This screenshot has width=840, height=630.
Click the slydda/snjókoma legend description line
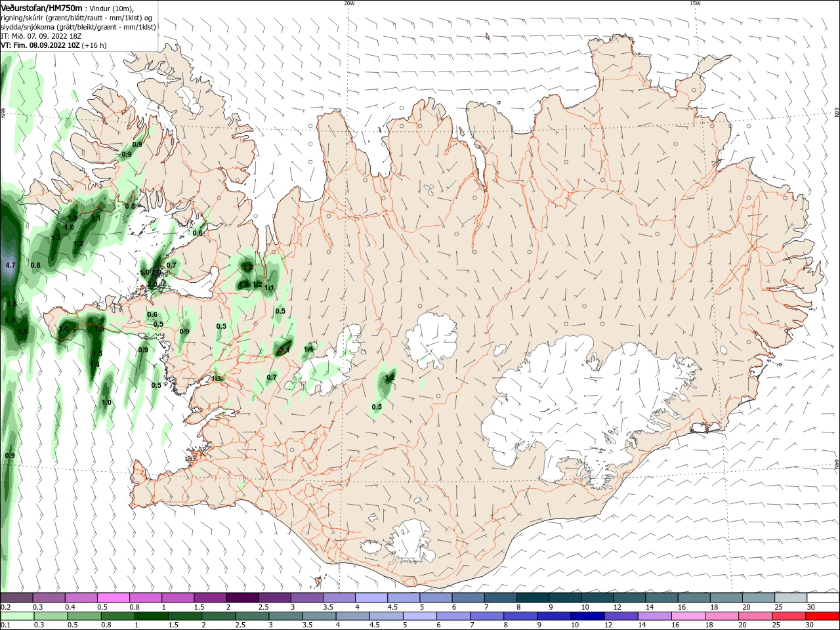click(78, 27)
